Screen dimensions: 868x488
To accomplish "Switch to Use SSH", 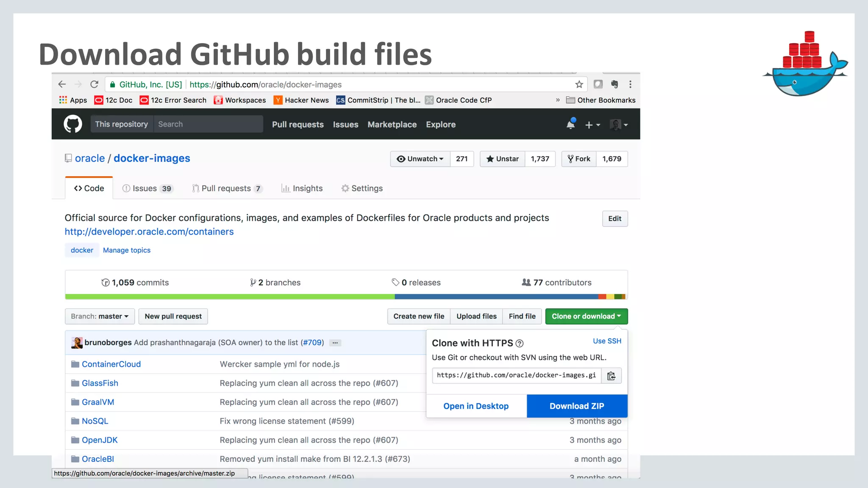I will pyautogui.click(x=607, y=341).
